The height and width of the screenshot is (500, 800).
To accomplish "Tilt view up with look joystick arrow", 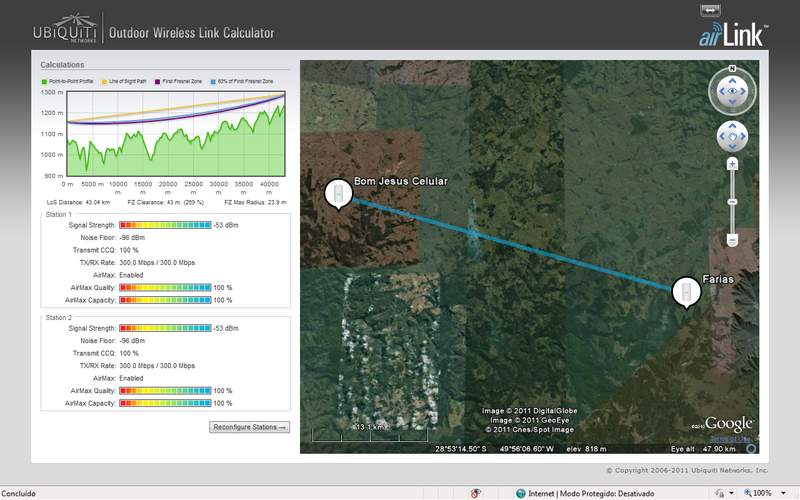I will 732,81.
